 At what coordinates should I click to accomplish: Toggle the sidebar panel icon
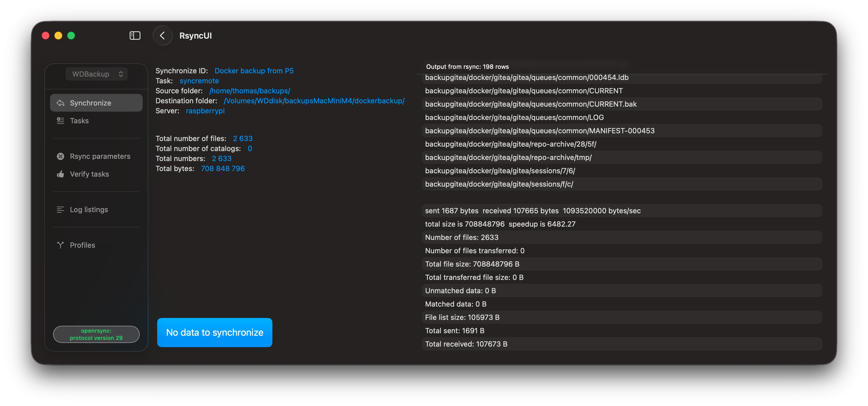pos(135,35)
